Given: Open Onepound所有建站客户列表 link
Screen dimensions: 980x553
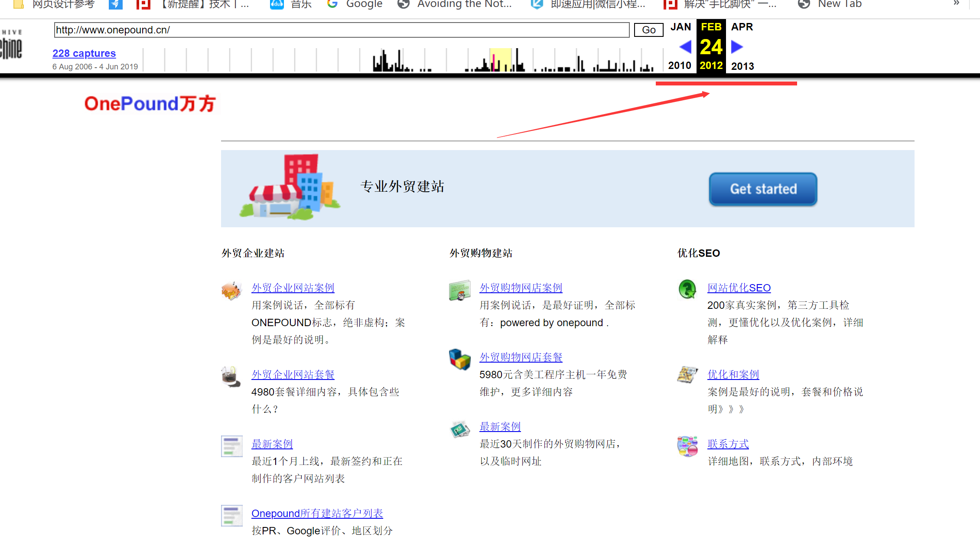Looking at the screenshot, I should pyautogui.click(x=317, y=514).
